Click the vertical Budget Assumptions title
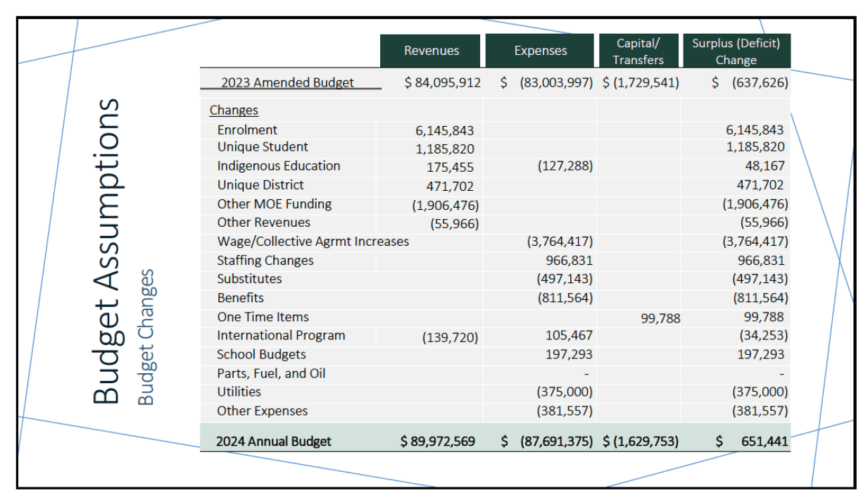 [x=107, y=251]
